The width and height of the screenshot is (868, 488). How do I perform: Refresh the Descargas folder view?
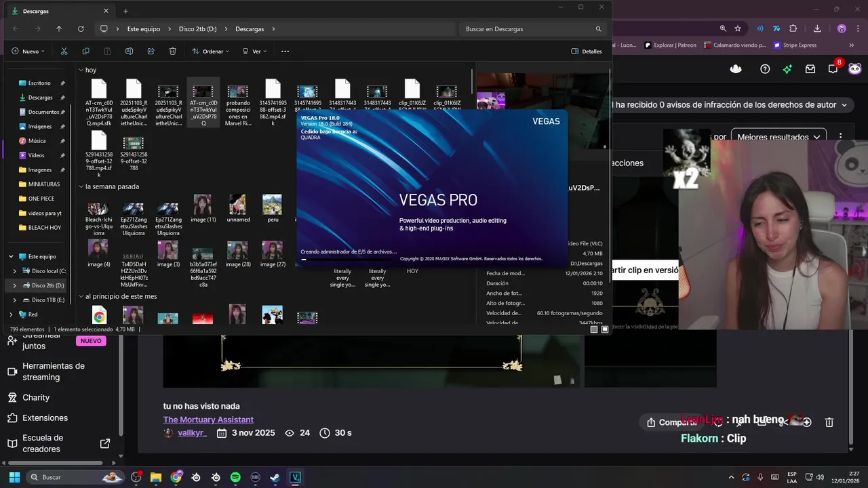point(81,29)
